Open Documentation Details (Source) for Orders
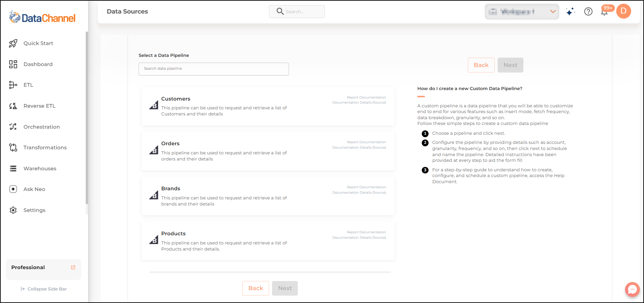 (359, 148)
